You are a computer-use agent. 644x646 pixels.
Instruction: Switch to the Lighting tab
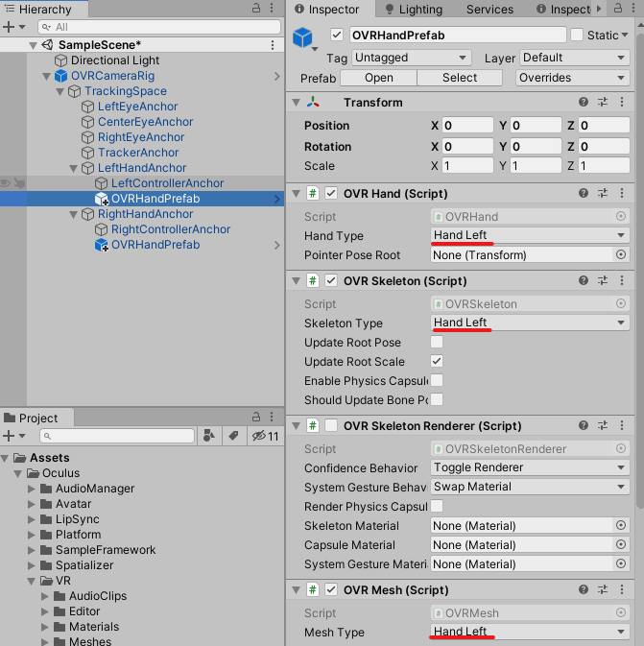414,9
